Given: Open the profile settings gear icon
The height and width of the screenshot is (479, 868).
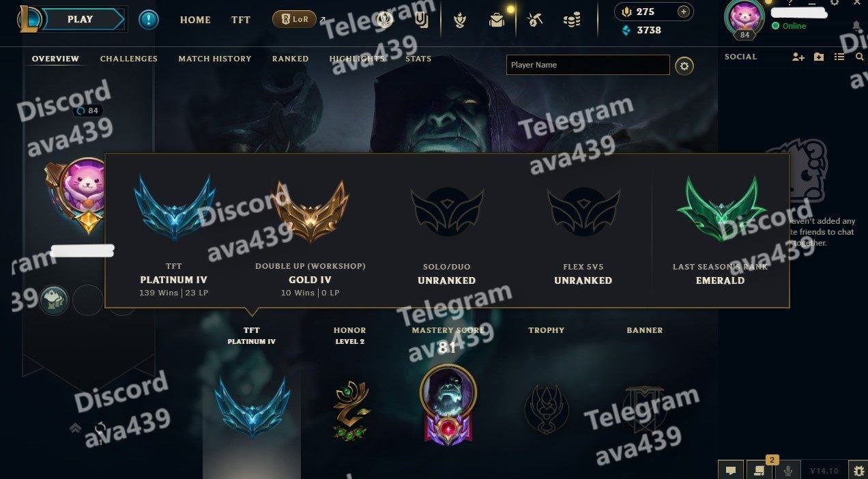Looking at the screenshot, I should pos(684,66).
